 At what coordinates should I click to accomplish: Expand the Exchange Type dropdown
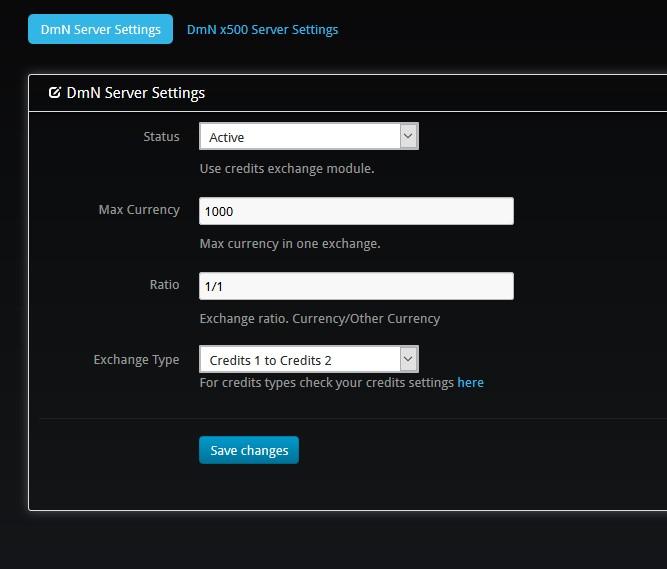(309, 359)
